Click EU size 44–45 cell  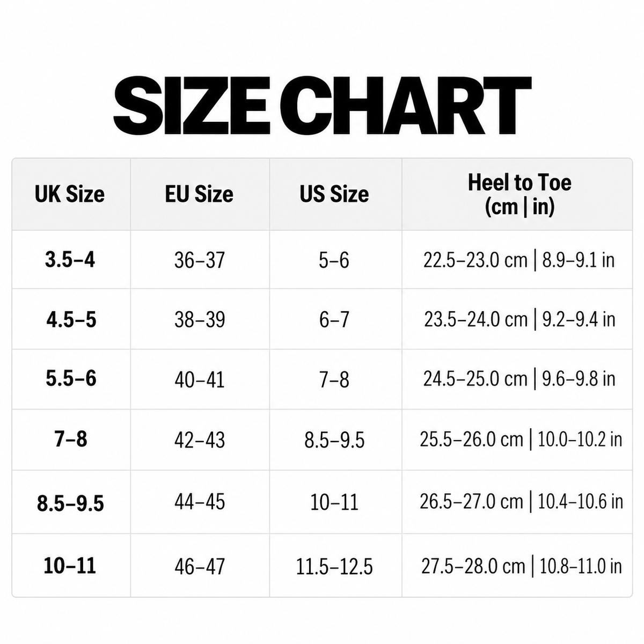[200, 502]
